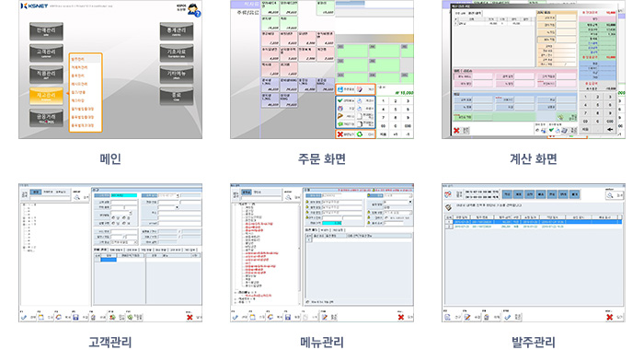Click red X icon in 계산 화면
Image resolution: width=644 pixels, height=350 pixels.
(x=456, y=131)
